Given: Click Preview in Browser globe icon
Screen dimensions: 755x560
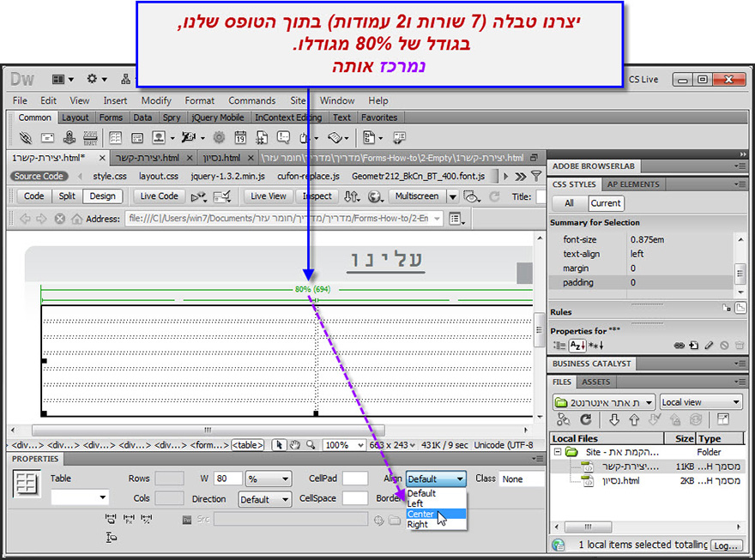Looking at the screenshot, I should [375, 196].
